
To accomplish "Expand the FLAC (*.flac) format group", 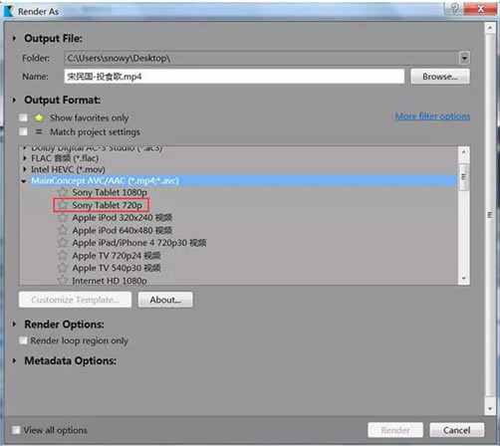I will coord(25,158).
